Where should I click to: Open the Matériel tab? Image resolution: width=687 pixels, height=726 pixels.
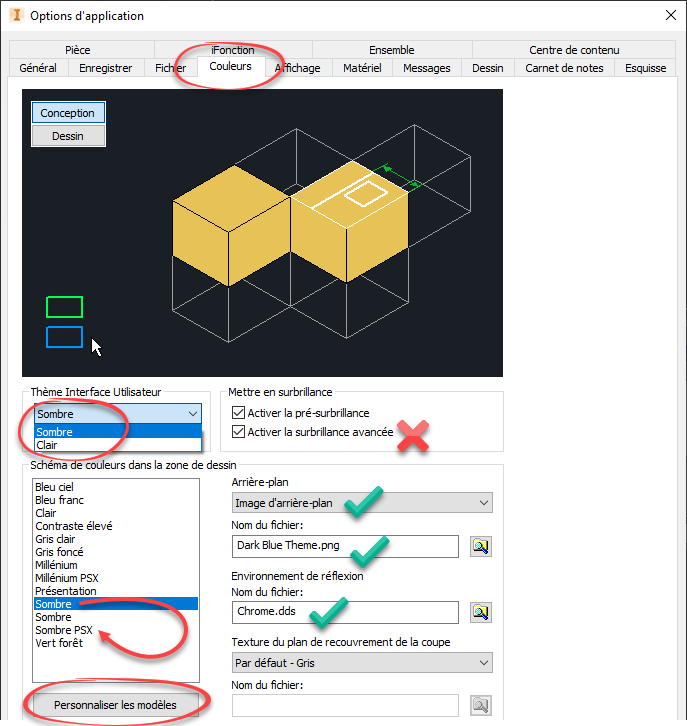point(361,68)
